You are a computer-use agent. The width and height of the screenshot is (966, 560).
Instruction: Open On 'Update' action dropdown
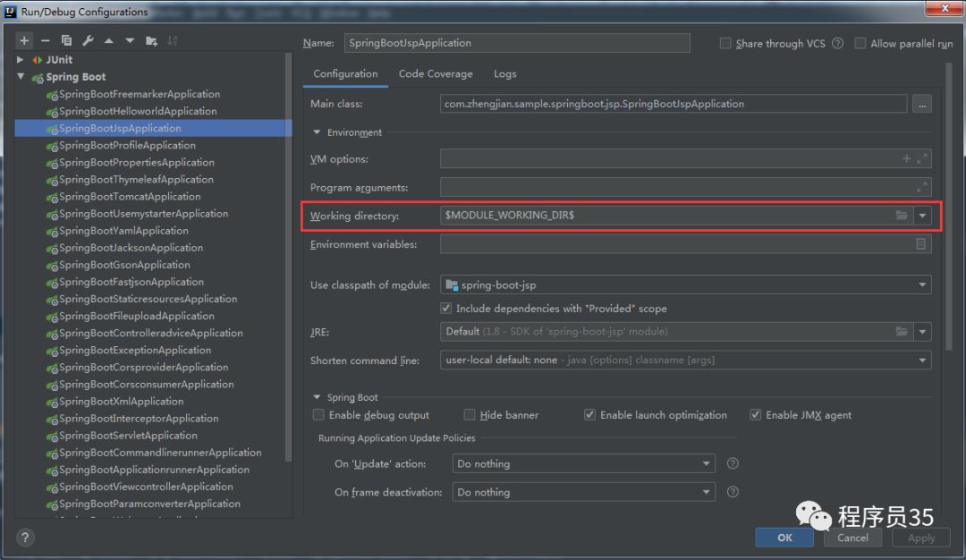(x=706, y=463)
